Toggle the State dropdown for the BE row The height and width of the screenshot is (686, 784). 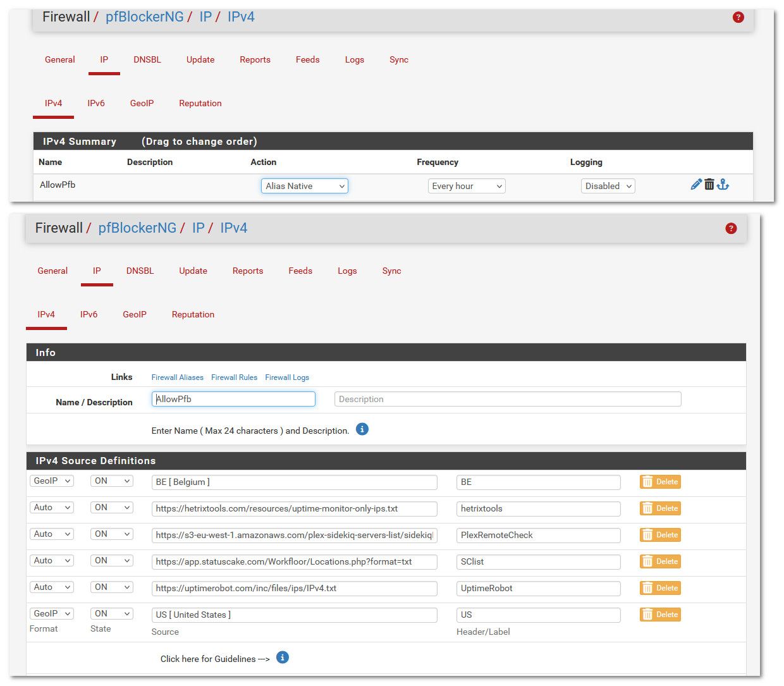pyautogui.click(x=112, y=481)
